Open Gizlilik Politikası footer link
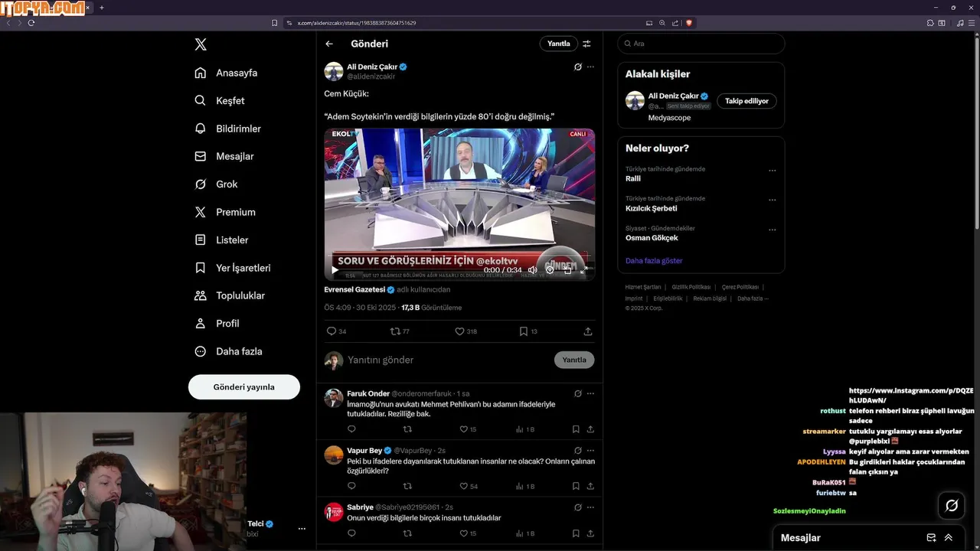The image size is (980, 551). coord(691,287)
